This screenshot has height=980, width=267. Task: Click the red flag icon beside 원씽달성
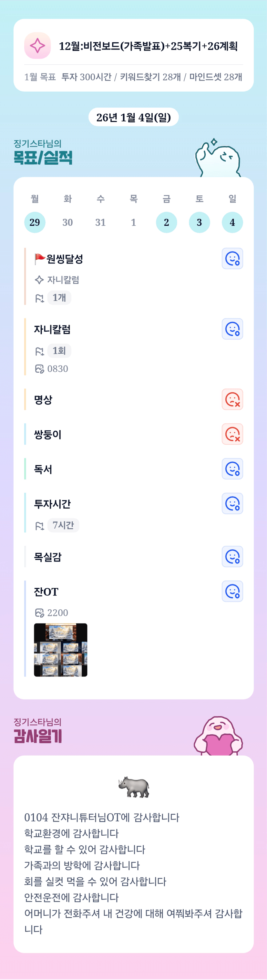(x=40, y=259)
